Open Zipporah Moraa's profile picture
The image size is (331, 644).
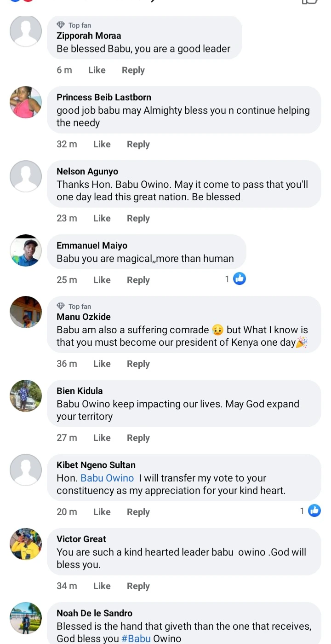tap(26, 31)
